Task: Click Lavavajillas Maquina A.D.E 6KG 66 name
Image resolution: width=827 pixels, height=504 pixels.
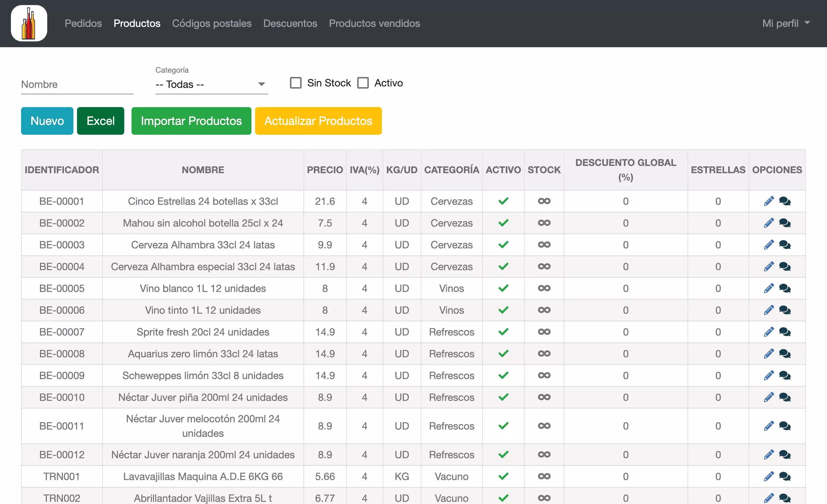Action: [x=203, y=476]
